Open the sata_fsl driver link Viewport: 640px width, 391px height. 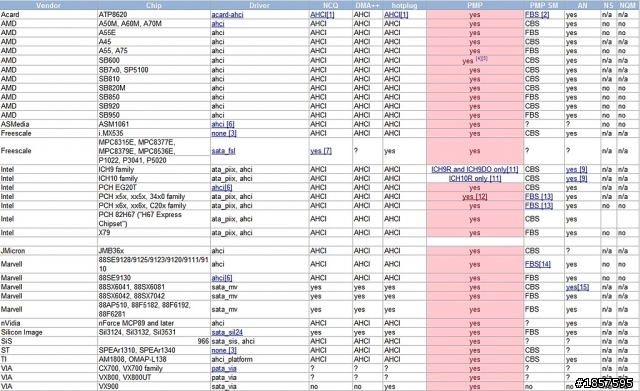coord(223,151)
